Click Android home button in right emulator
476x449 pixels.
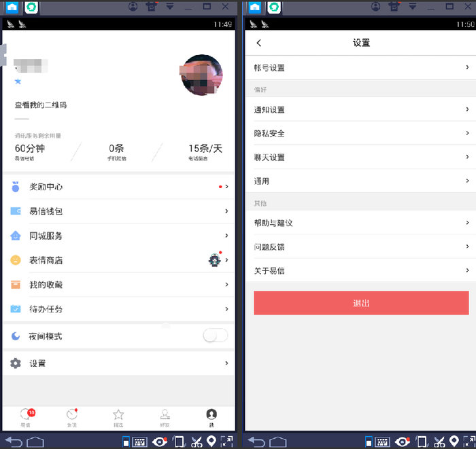pos(277,442)
